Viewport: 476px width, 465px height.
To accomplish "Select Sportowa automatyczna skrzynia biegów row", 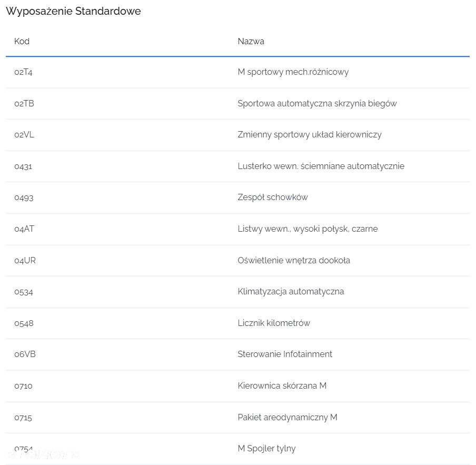I will point(237,104).
